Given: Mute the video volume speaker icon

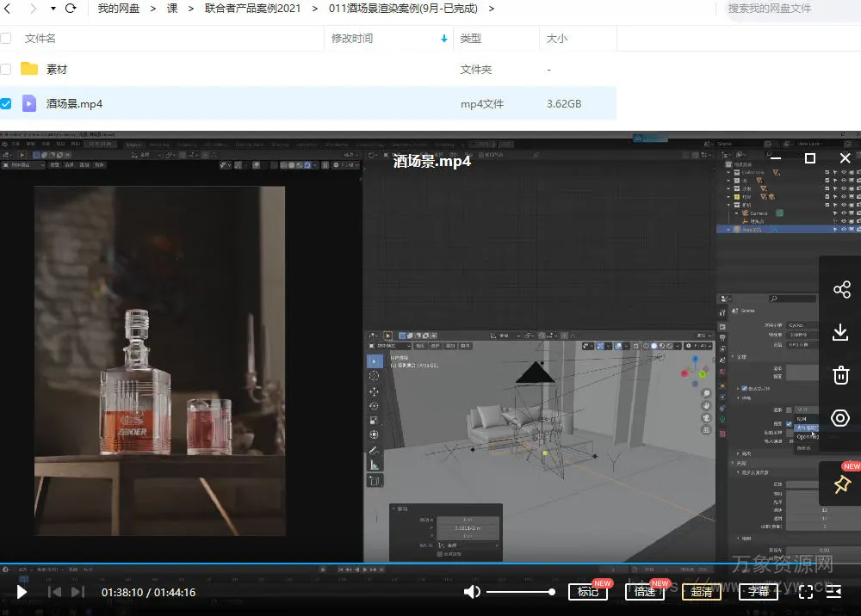Looking at the screenshot, I should tap(472, 592).
